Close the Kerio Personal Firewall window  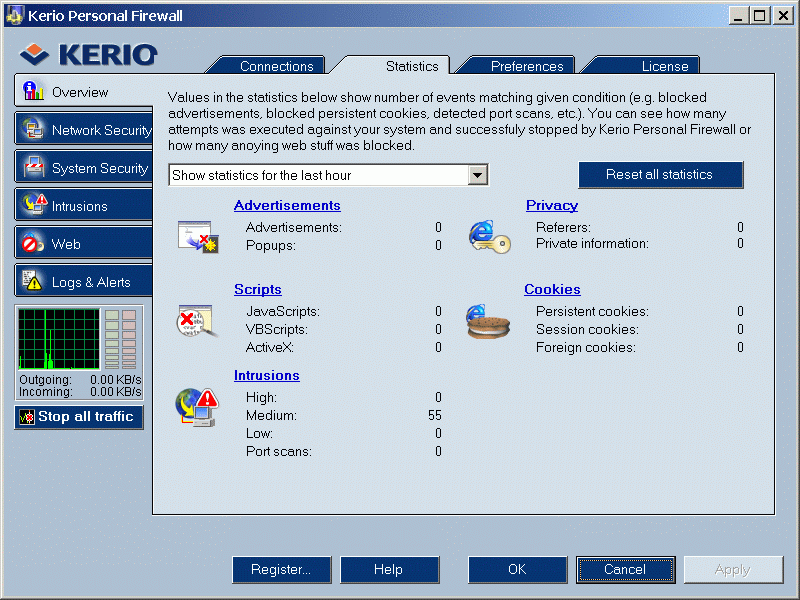pyautogui.click(x=783, y=16)
